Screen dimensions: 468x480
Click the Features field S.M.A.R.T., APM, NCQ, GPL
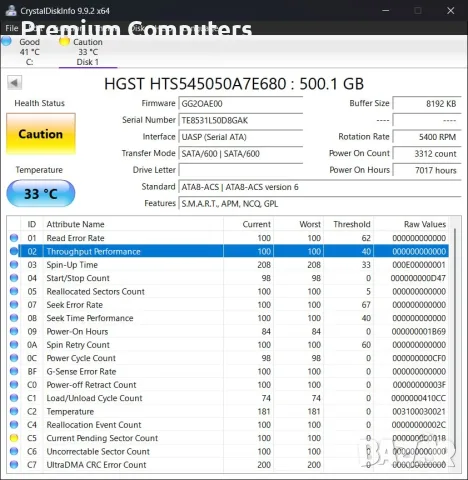[320, 203]
